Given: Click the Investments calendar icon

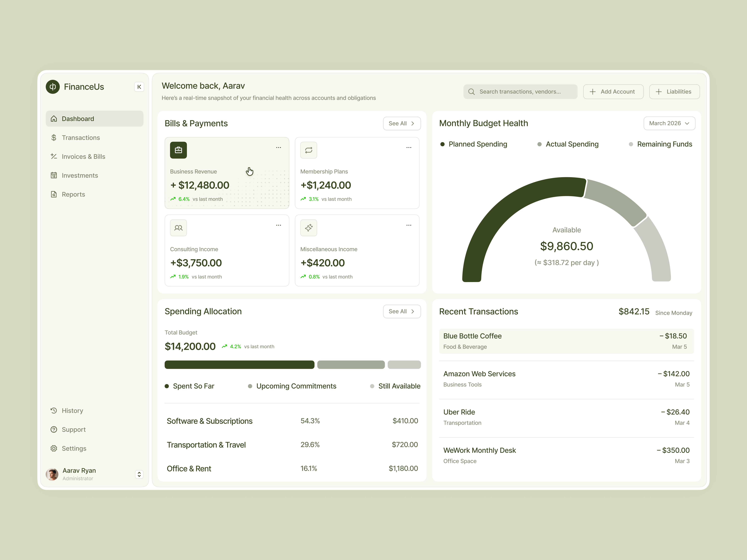Looking at the screenshot, I should click(54, 175).
